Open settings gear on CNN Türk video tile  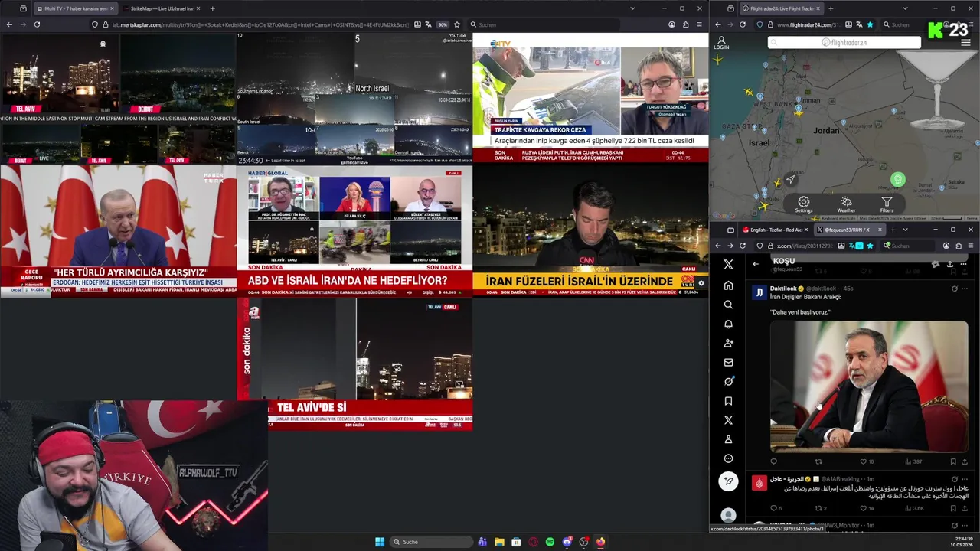tap(701, 283)
